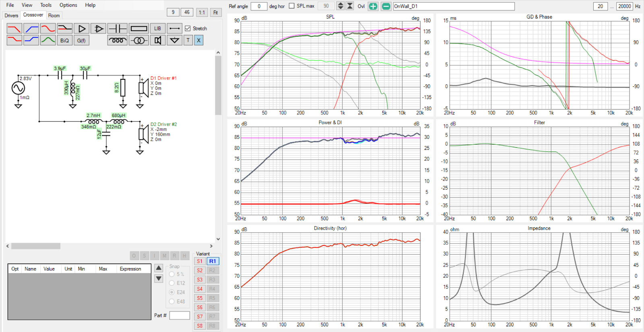Add a blue high-shelf filter block

click(31, 40)
